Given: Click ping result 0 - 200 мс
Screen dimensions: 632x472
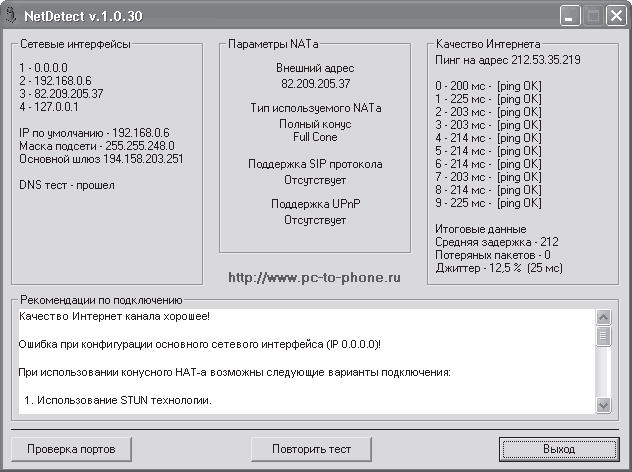Looking at the screenshot, I should [489, 86].
